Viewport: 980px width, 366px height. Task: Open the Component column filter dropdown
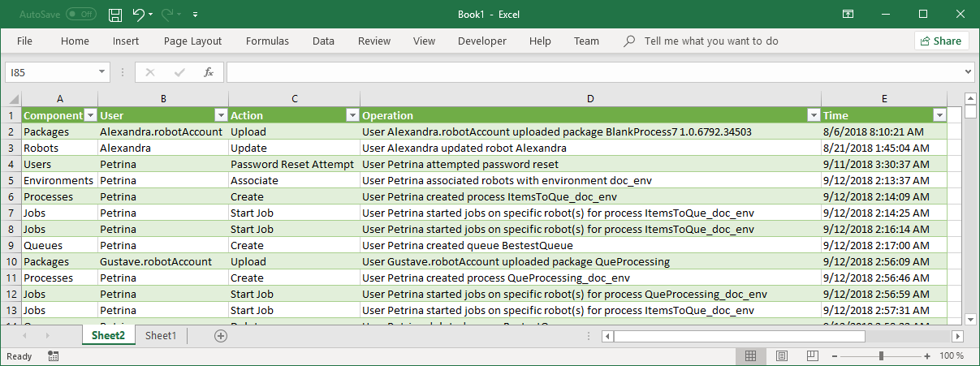coord(91,115)
